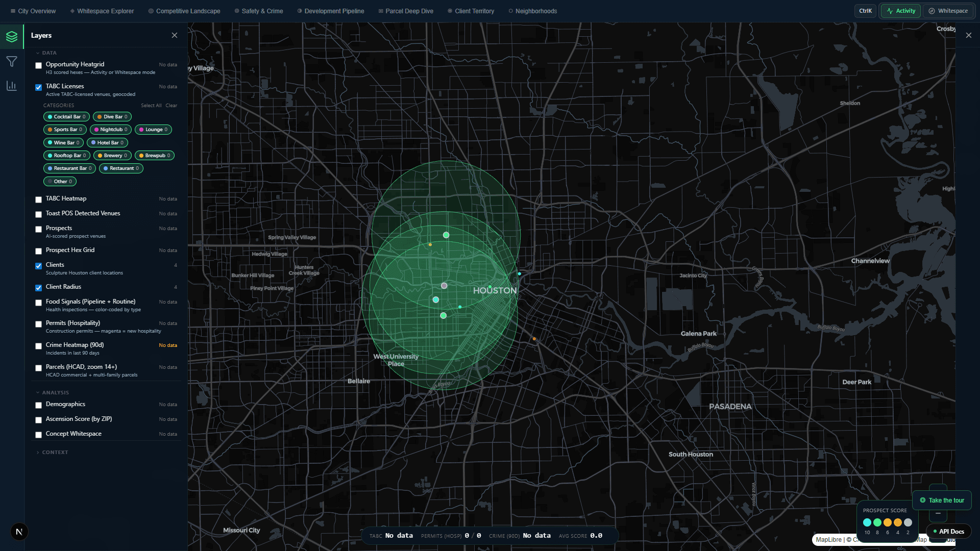This screenshot has width=980, height=551.
Task: Enable Crime Heatmap (90d) layer
Action: click(38, 346)
